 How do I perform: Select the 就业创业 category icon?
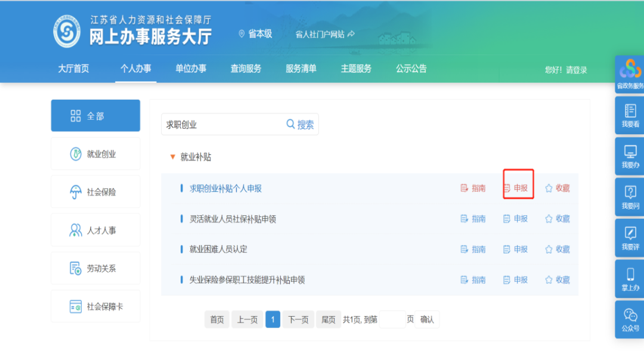[76, 153]
